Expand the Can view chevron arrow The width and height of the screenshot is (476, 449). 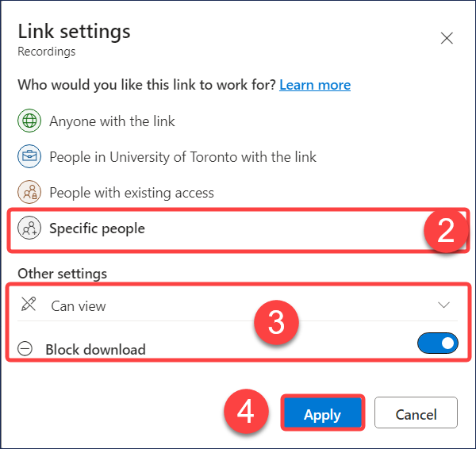coord(443,305)
